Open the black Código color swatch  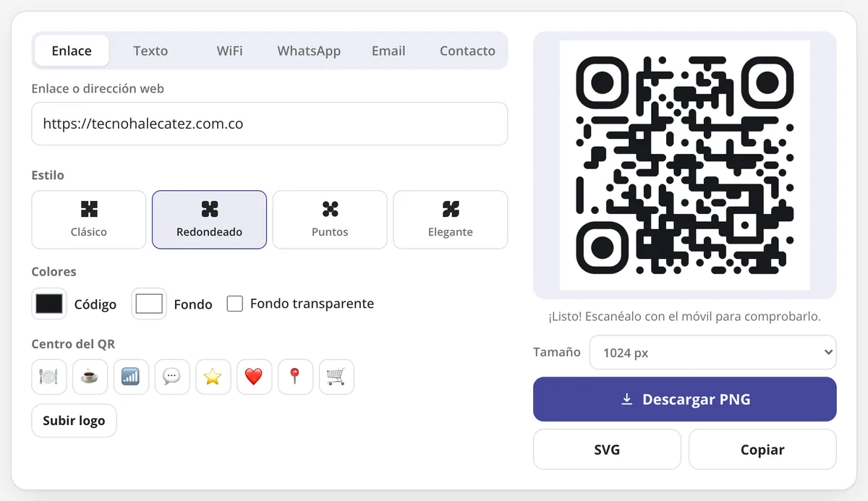click(x=49, y=304)
